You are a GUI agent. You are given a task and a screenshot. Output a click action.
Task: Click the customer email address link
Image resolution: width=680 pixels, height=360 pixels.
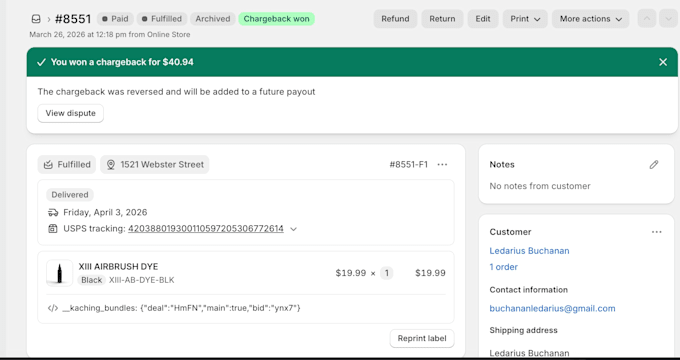[552, 308]
